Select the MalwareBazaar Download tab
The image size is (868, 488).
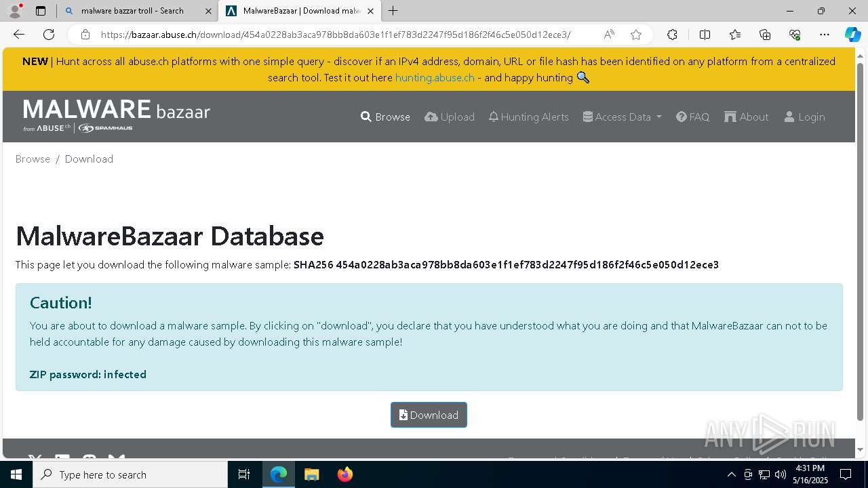coord(294,11)
